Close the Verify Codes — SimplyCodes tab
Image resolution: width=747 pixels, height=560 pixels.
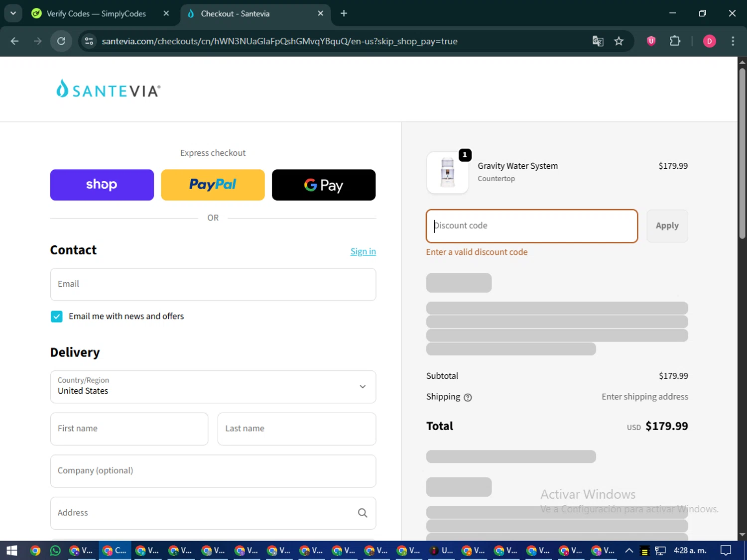166,13
